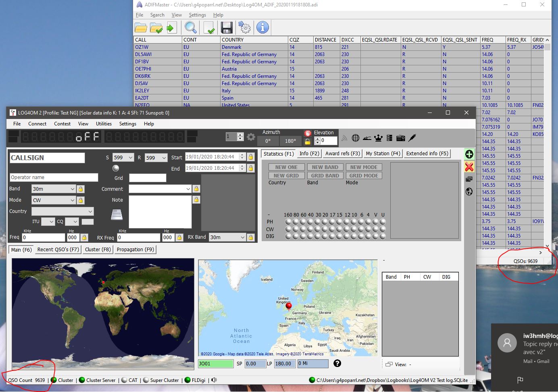Select the OZ1W call cell in ADIFMaster

pos(158,47)
